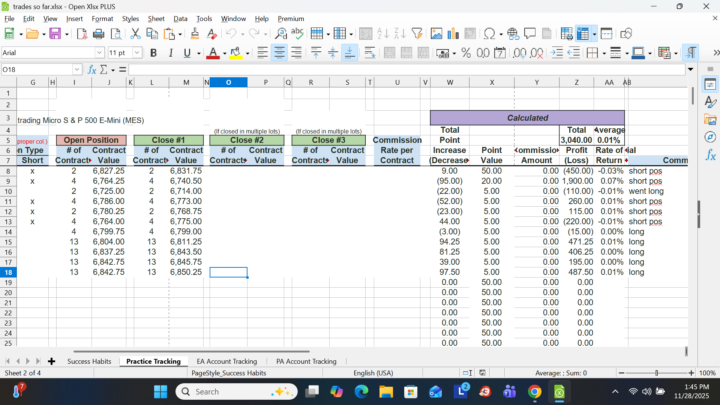Click the Insert Comment icon

530,34
